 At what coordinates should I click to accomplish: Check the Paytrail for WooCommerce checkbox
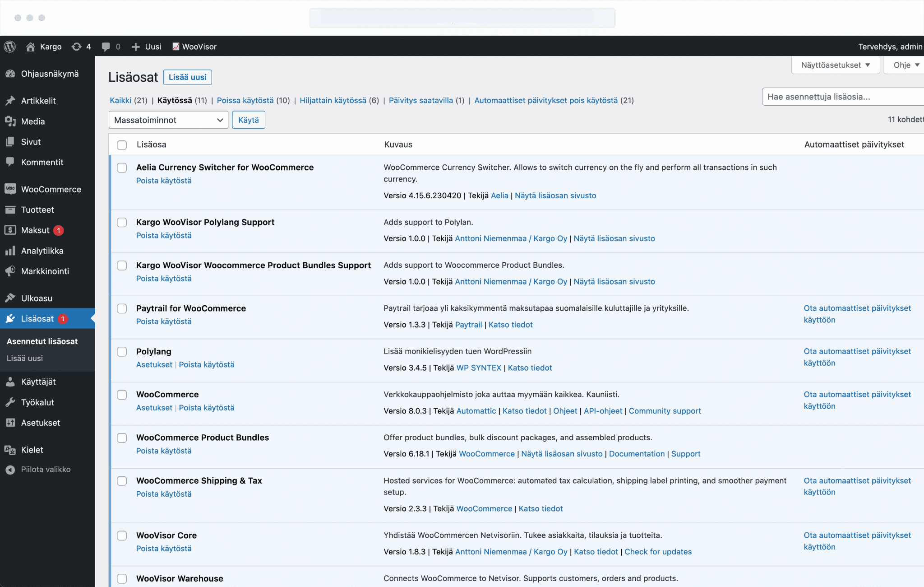122,308
